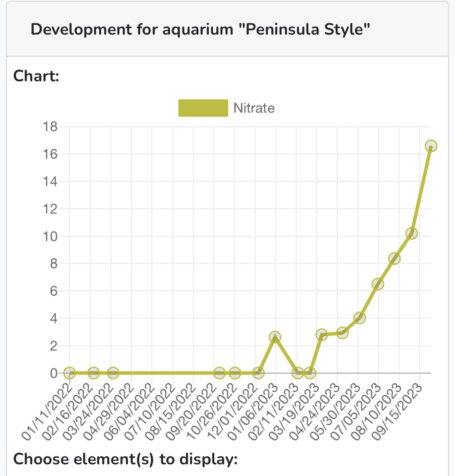Click the zero data point at 10/26/2022
The width and height of the screenshot is (455, 476).
pyautogui.click(x=234, y=373)
